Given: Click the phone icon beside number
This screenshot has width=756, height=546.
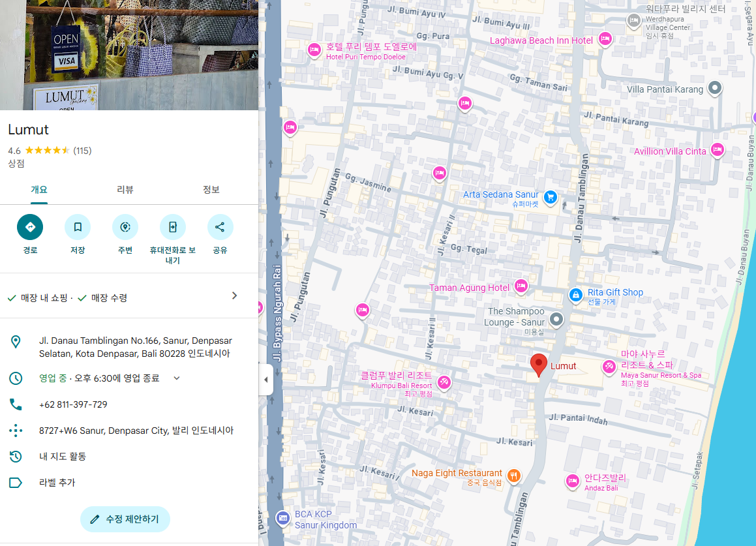Looking at the screenshot, I should (16, 404).
